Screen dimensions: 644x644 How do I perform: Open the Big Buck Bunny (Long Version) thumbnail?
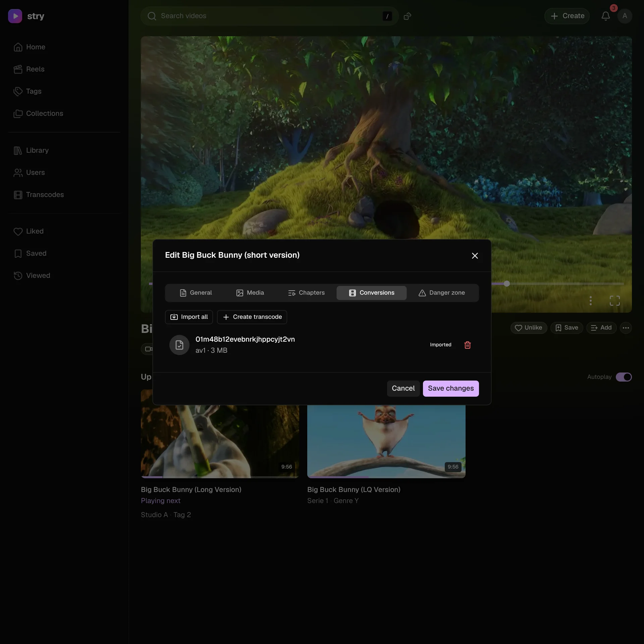pyautogui.click(x=220, y=441)
